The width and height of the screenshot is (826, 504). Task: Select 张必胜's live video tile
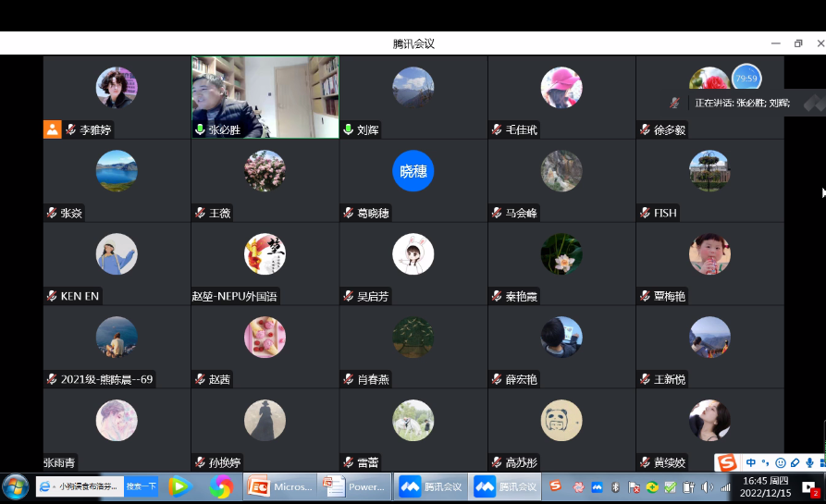[265, 96]
